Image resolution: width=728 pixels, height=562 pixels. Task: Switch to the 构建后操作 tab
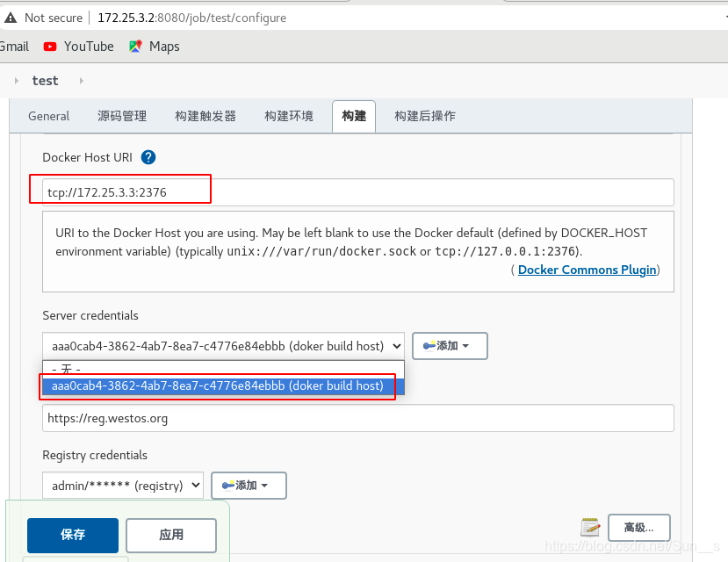coord(425,116)
